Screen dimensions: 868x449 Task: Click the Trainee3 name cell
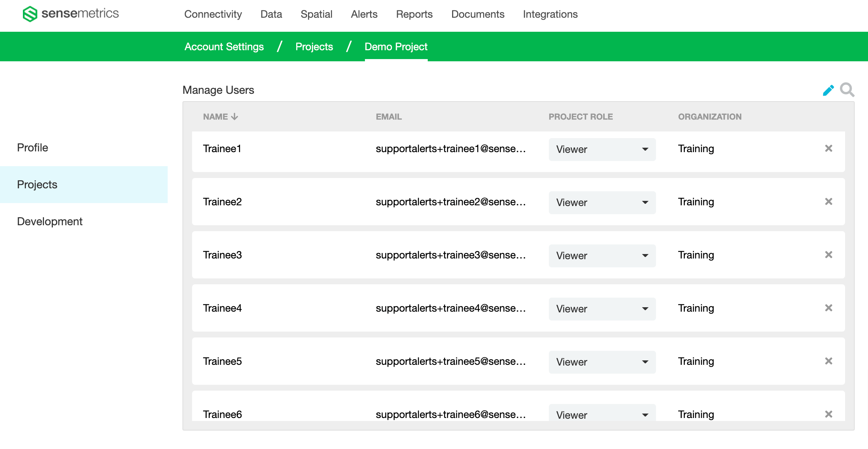point(222,255)
